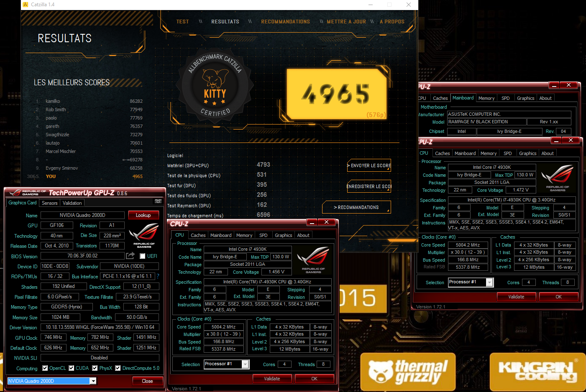586x392 pixels.
Task: Click the Kingpin Cooling logo
Action: (537, 372)
